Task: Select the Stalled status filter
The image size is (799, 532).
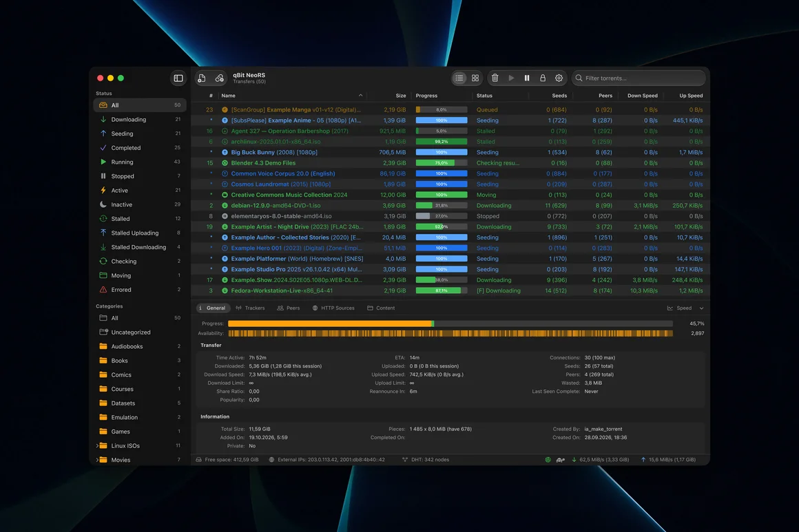Action: click(140, 218)
